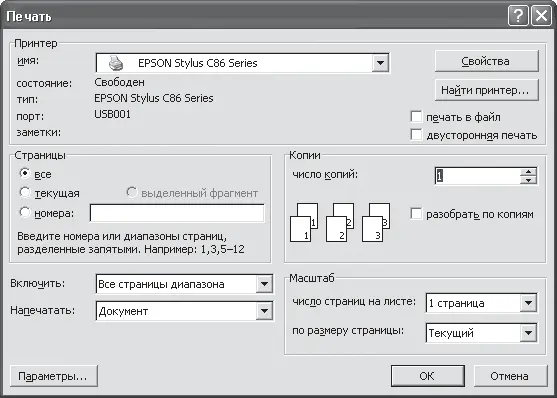Toggle 'разобрать по копиям' checkbox
The image size is (557, 398).
point(416,214)
